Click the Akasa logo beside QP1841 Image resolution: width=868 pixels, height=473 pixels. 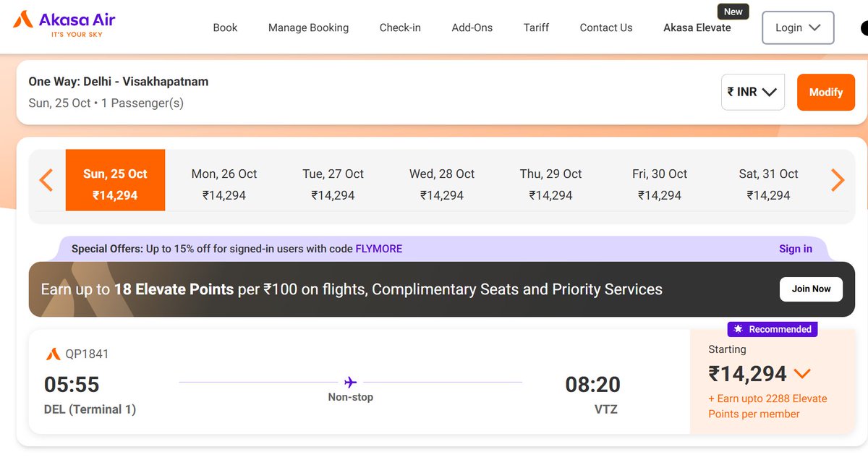click(x=53, y=354)
